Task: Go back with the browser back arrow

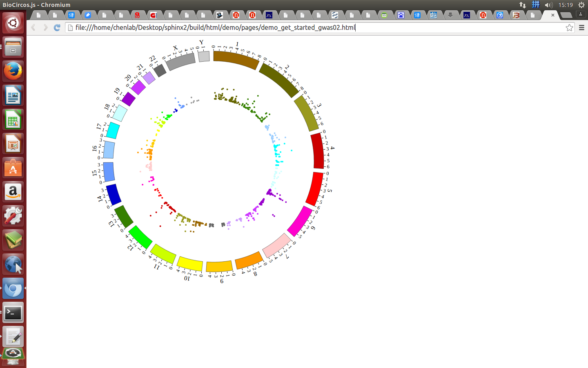Action: click(33, 27)
